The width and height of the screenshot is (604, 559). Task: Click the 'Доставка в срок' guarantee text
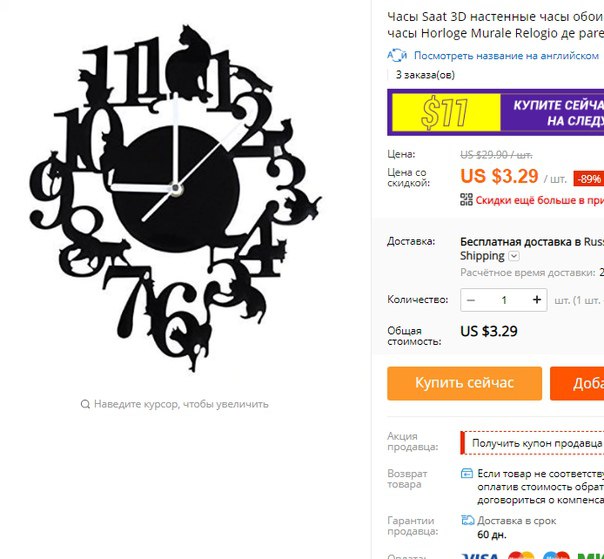pyautogui.click(x=517, y=521)
